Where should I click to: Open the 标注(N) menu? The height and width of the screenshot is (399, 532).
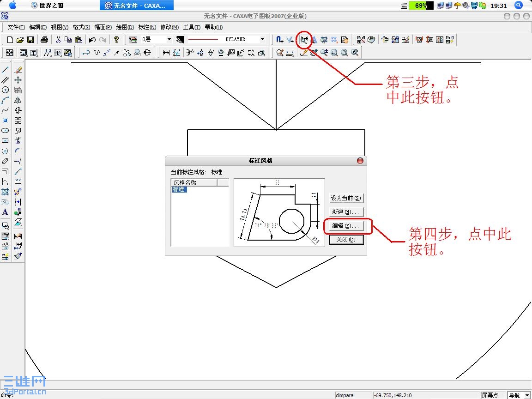point(147,27)
